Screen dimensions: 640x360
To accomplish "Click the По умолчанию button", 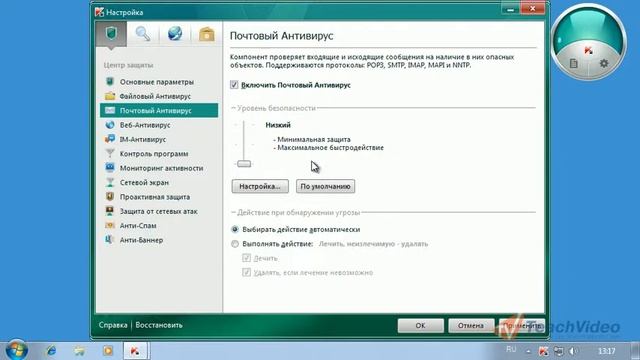I will (325, 186).
